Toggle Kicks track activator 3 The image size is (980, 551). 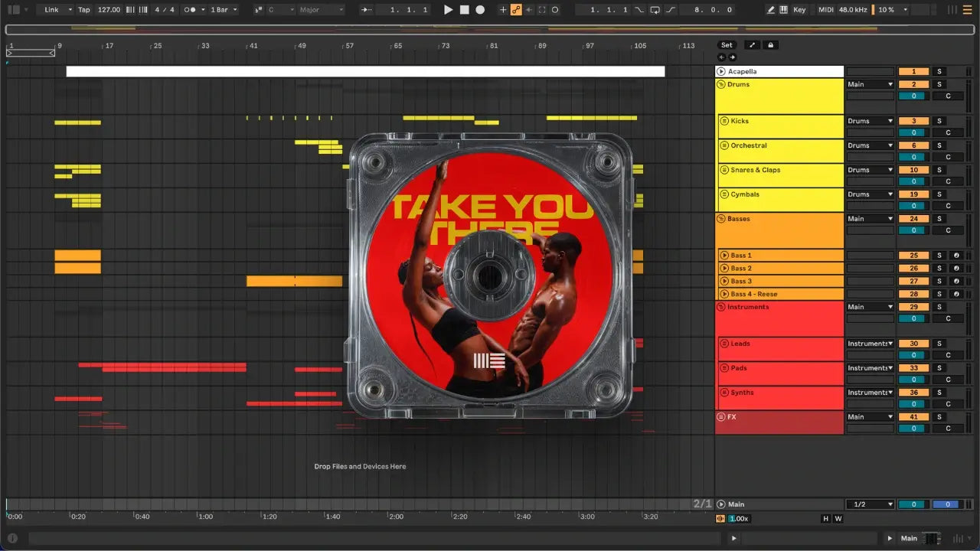(x=913, y=121)
